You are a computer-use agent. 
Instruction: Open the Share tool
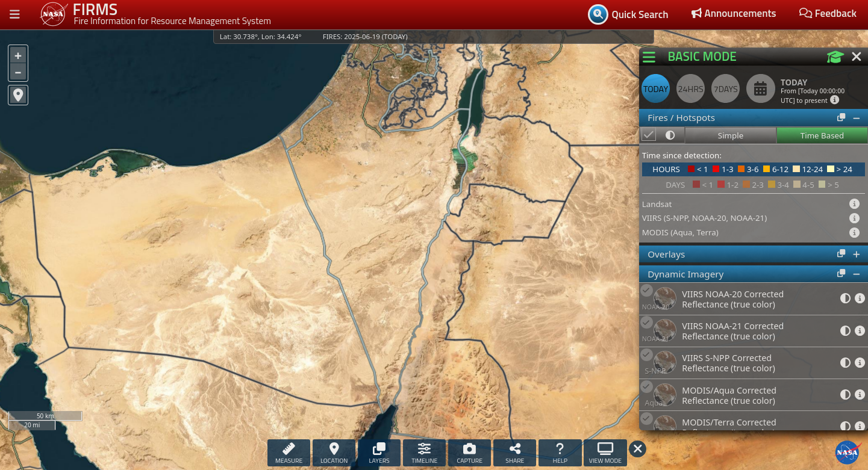click(x=514, y=453)
